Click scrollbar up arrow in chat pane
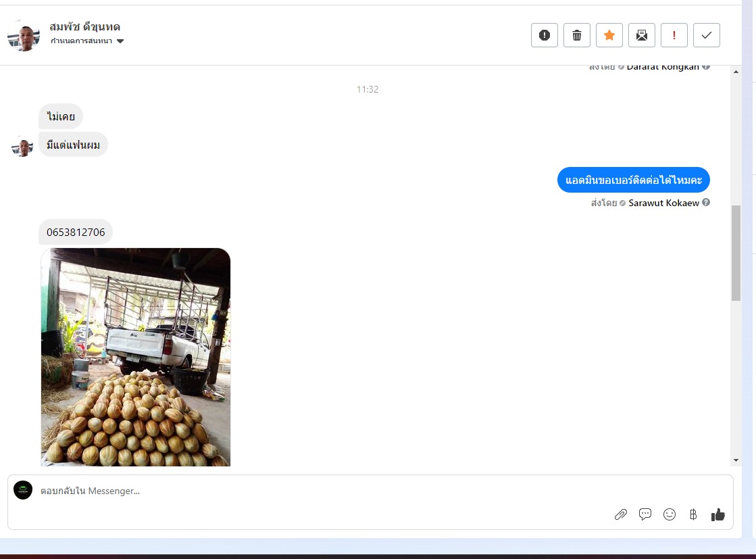756x559 pixels. pyautogui.click(x=736, y=72)
